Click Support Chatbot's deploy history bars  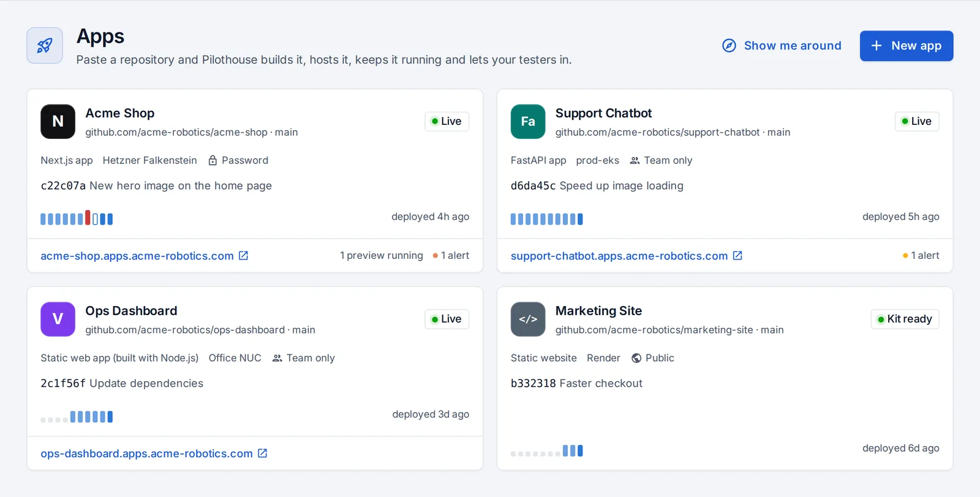(x=547, y=219)
